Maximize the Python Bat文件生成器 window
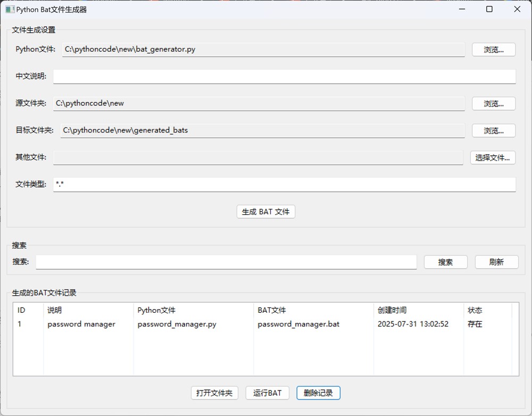Screen dimensions: 532x416 point(489,9)
